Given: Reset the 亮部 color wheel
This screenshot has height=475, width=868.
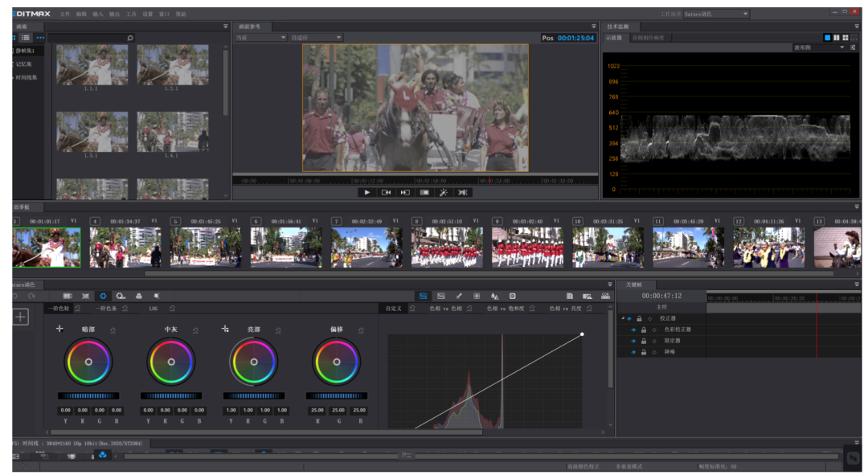Looking at the screenshot, I should point(278,330).
